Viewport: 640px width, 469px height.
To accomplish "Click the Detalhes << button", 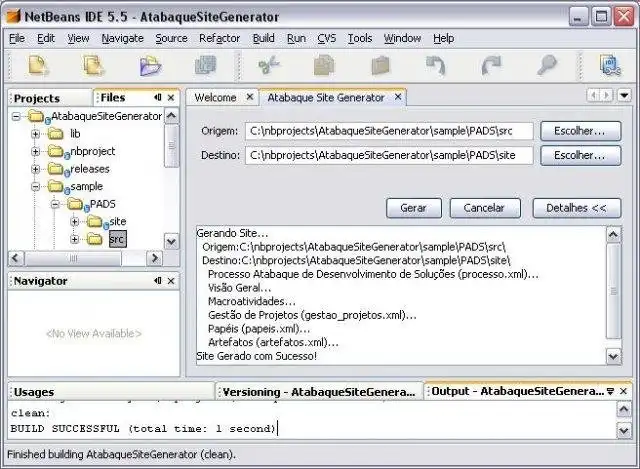I will click(x=576, y=208).
